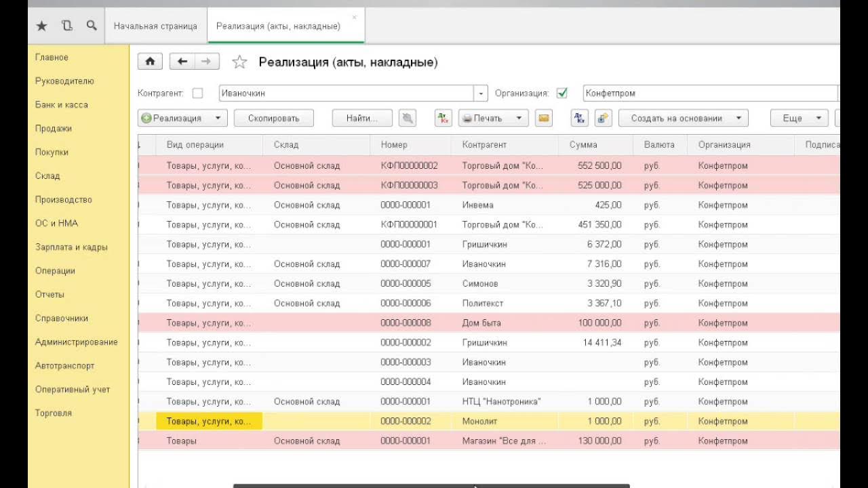Click the home button in form header
868x488 pixels.
point(150,62)
